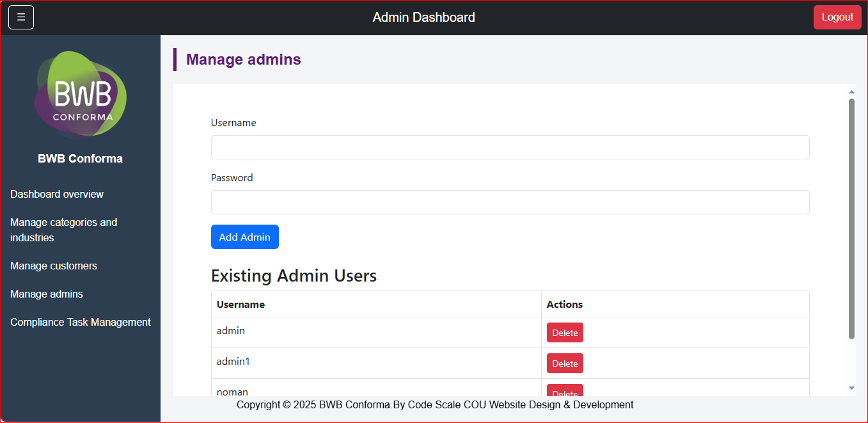Click the 'Manage admins' page title
Viewport: 868px width, 423px height.
pyautogui.click(x=244, y=60)
